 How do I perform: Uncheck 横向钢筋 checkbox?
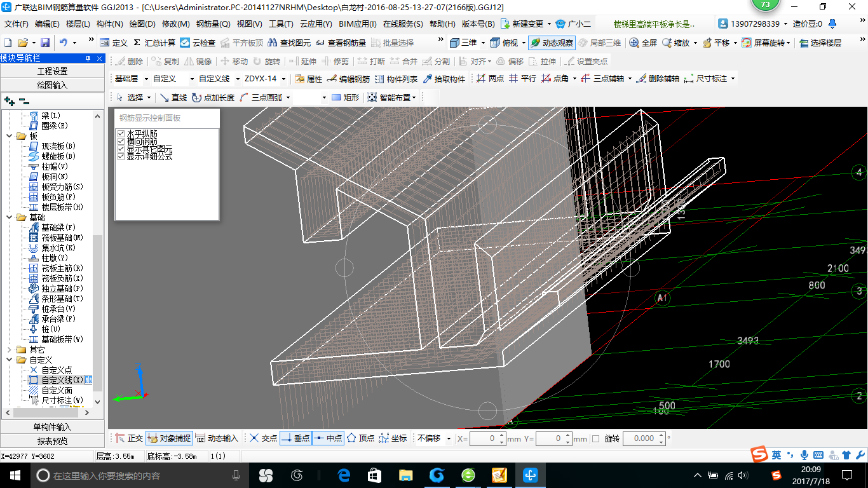tap(121, 141)
